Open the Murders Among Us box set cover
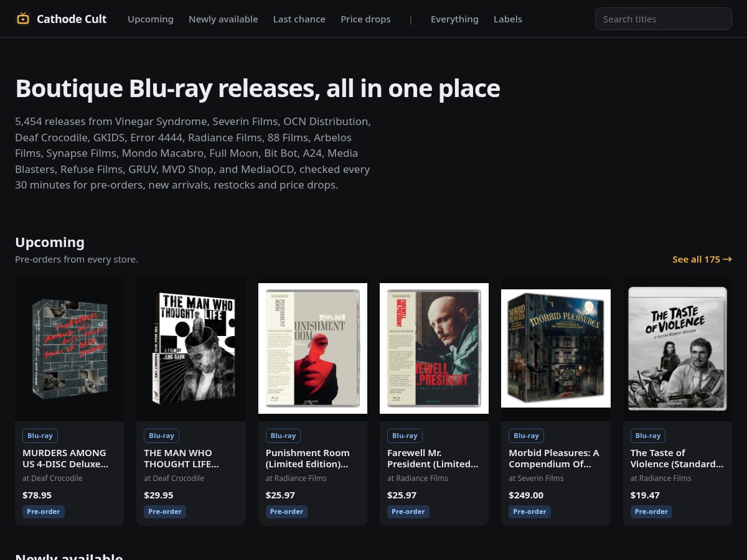This screenshot has width=747, height=560. [70, 348]
